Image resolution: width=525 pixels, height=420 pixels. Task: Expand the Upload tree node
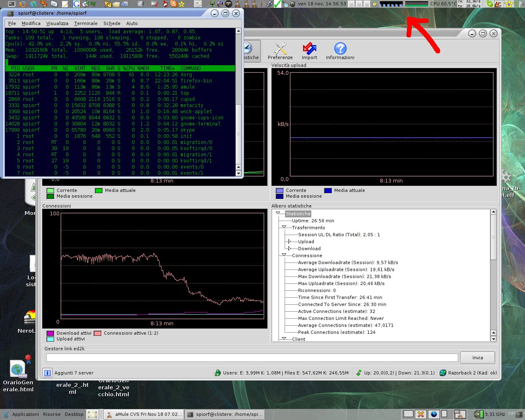[x=290, y=242]
